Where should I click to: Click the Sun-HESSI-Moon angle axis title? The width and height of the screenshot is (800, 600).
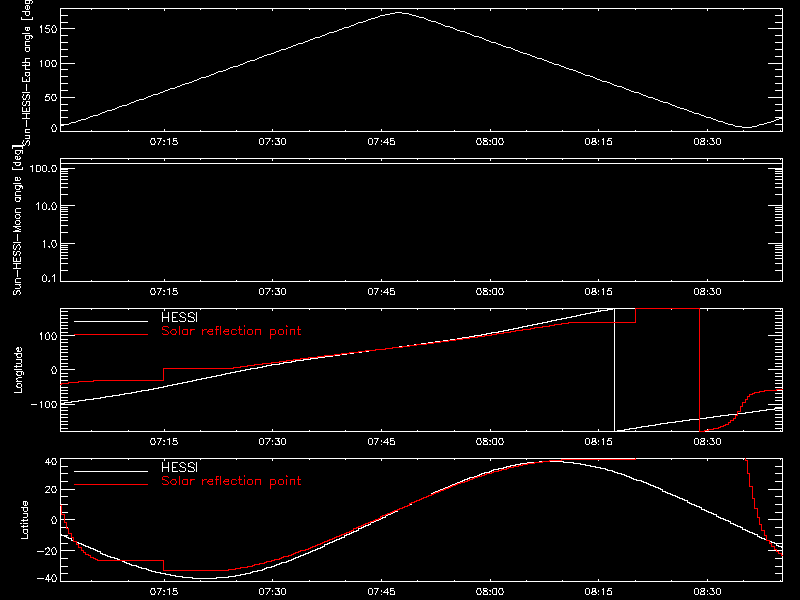17,220
